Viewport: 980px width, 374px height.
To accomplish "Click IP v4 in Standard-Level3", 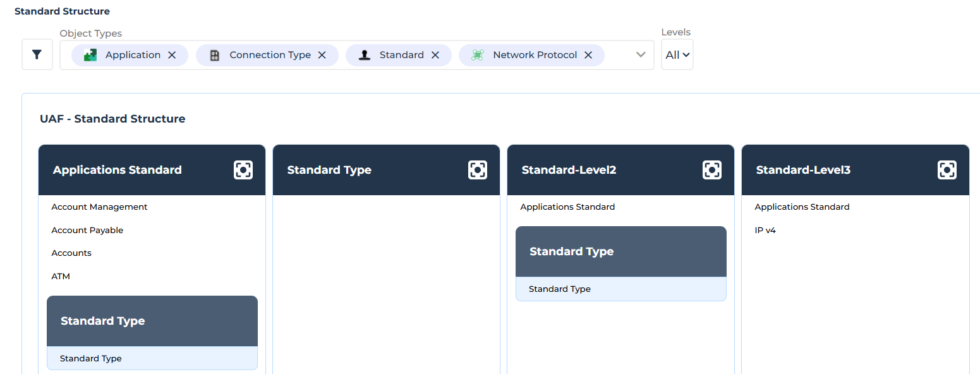I will coord(765,231).
